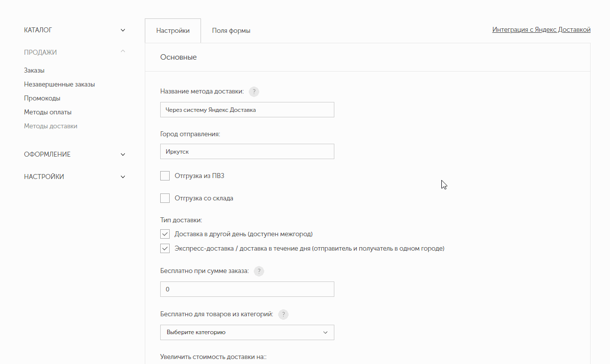Select the Настройки tab
Viewport: 610px width, 364px height.
coord(173,31)
